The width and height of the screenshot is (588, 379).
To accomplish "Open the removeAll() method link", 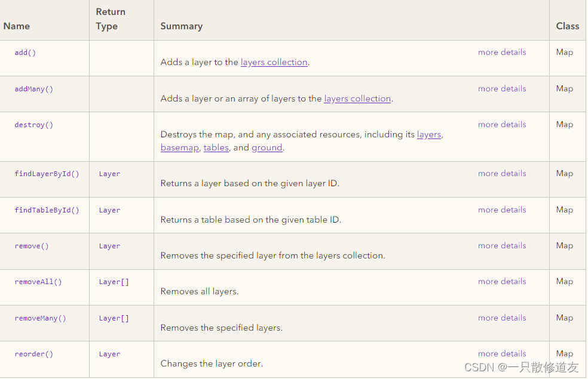I will [x=38, y=282].
